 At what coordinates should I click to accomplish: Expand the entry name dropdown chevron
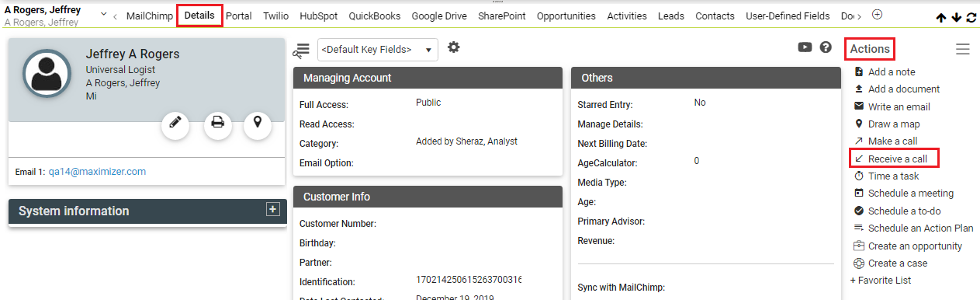click(103, 15)
